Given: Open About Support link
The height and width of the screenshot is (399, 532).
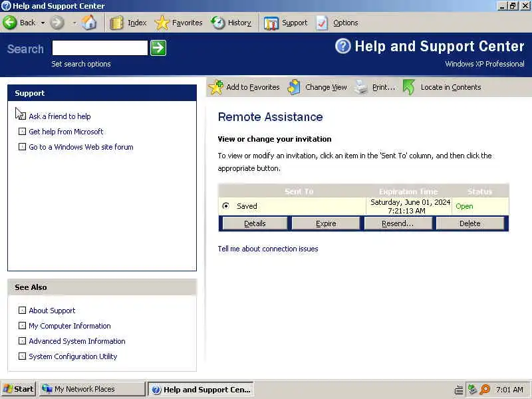Looking at the screenshot, I should tap(52, 311).
